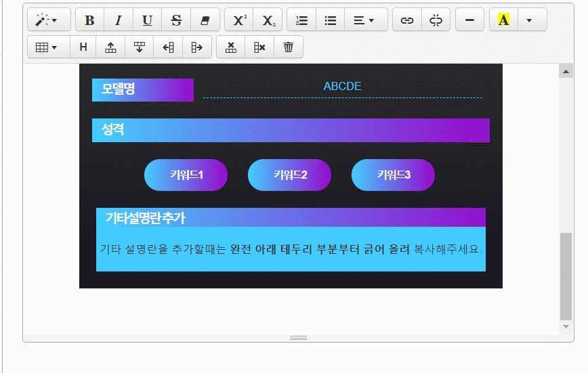Add a table column to the left

168,47
